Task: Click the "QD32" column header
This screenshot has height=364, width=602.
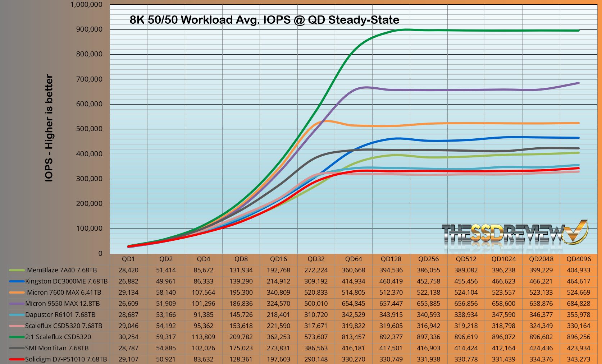Action: 316,259
